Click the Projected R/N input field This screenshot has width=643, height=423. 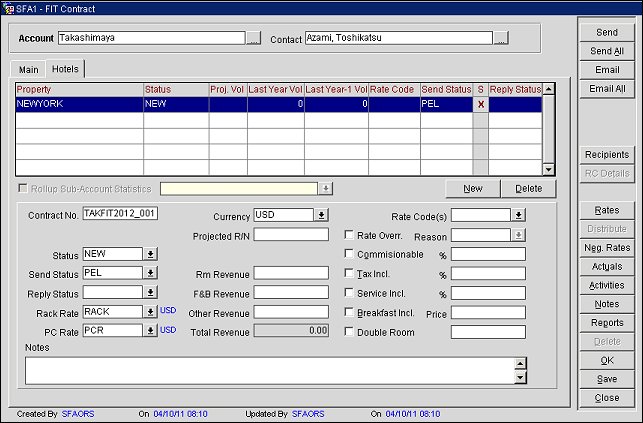click(x=291, y=235)
